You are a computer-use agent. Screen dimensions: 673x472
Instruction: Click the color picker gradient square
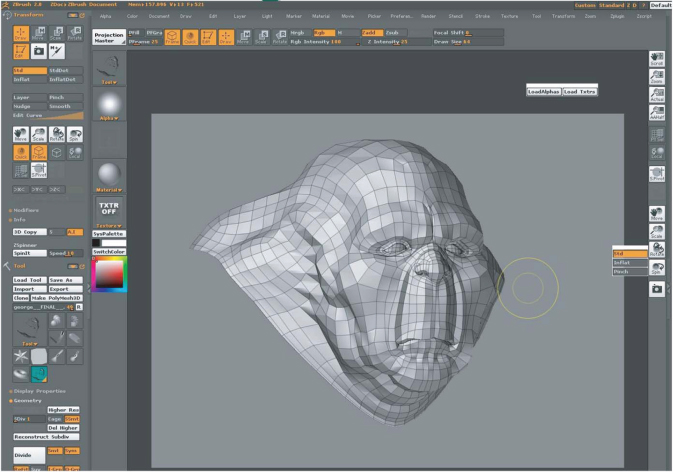coord(109,274)
